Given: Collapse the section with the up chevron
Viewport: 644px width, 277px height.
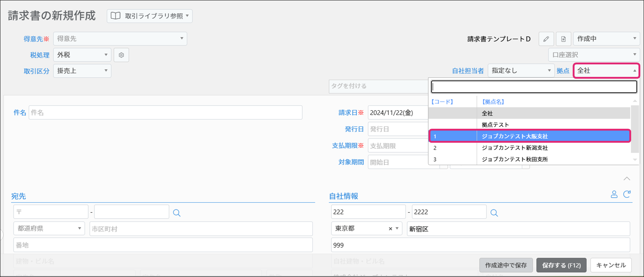Looking at the screenshot, I should [627, 178].
